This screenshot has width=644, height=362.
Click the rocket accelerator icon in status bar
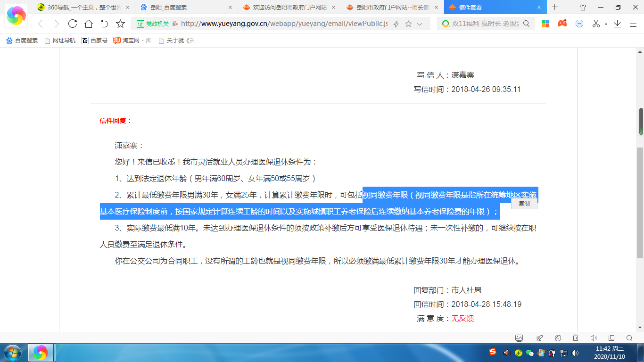540,338
